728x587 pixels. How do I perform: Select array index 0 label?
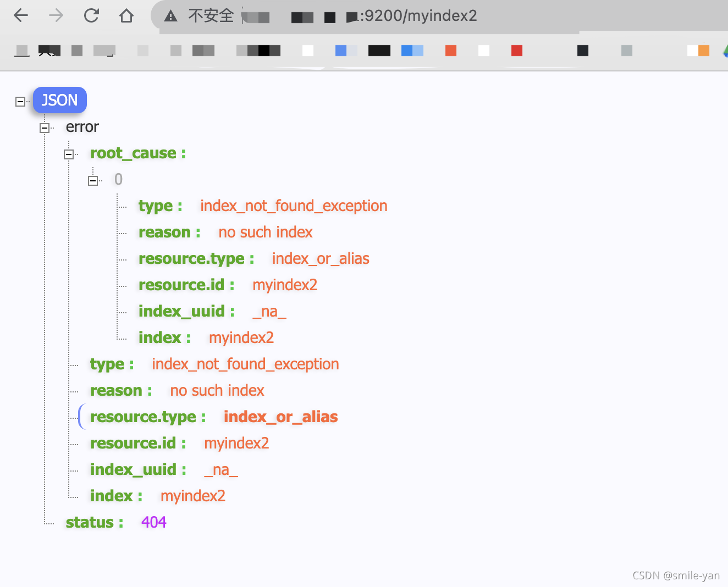(x=118, y=179)
